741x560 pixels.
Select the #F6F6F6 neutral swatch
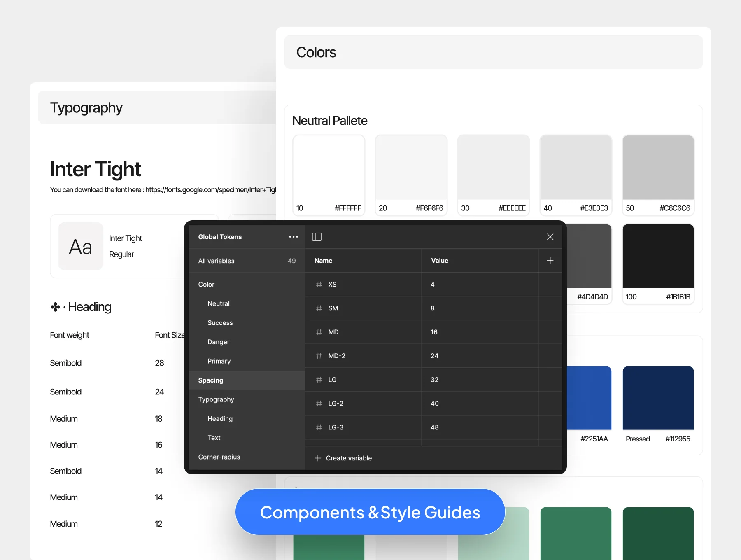point(411,175)
